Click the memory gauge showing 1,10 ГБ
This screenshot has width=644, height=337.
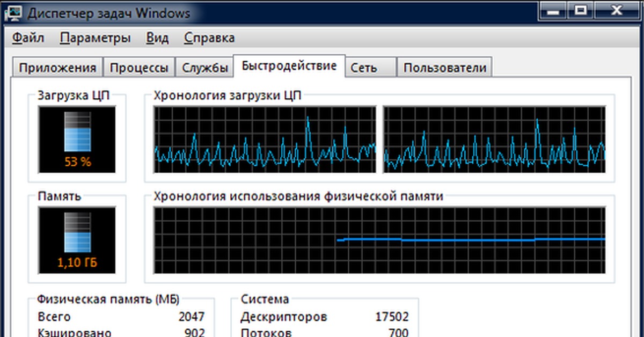pyautogui.click(x=77, y=240)
